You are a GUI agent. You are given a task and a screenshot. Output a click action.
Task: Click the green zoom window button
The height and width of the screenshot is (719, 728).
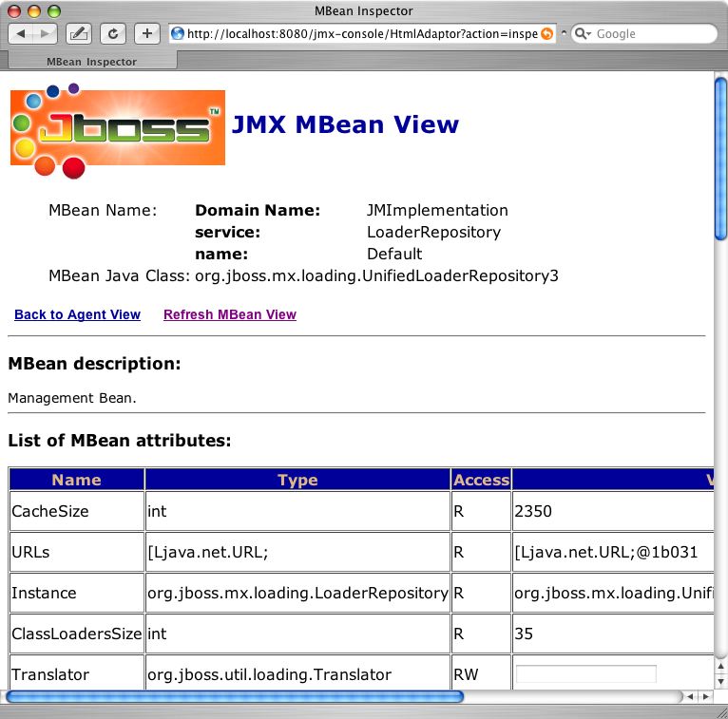point(54,10)
